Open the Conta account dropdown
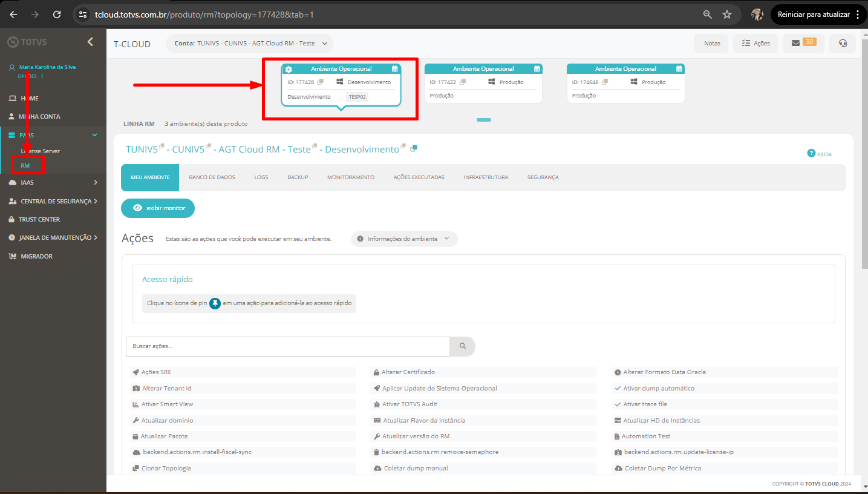 (x=249, y=44)
